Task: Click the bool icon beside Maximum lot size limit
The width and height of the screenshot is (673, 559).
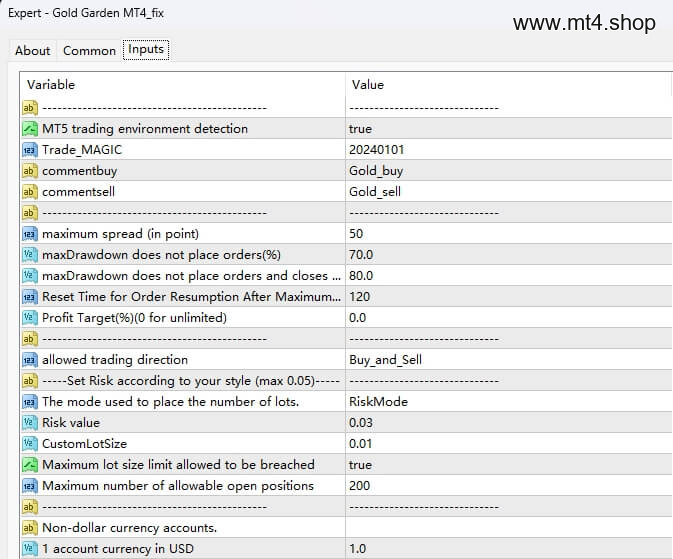Action: [x=30, y=465]
